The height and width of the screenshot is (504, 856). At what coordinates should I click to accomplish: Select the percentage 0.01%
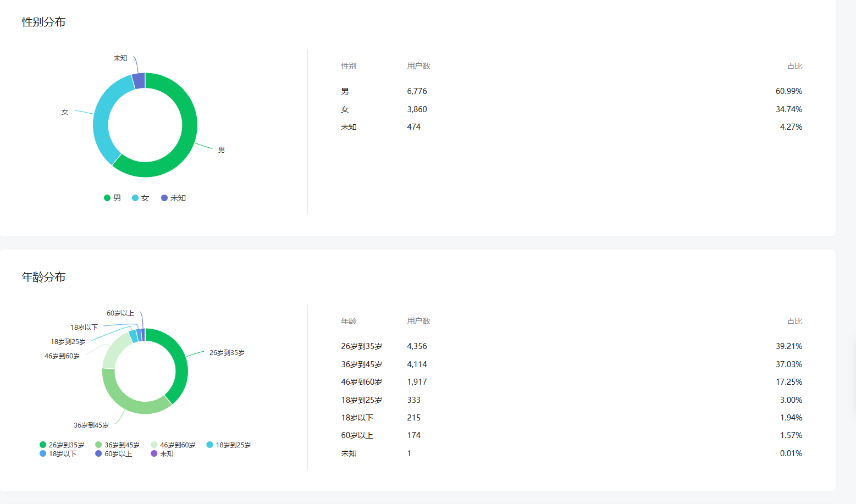point(791,453)
